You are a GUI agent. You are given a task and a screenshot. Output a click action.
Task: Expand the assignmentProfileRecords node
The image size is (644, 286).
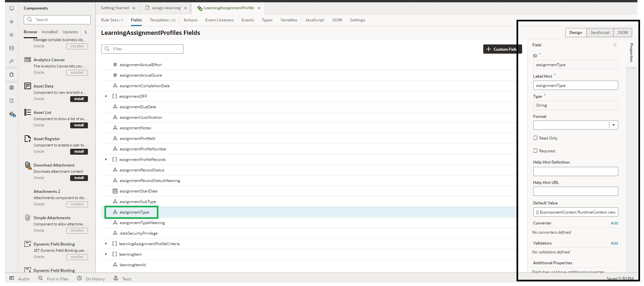(x=106, y=159)
